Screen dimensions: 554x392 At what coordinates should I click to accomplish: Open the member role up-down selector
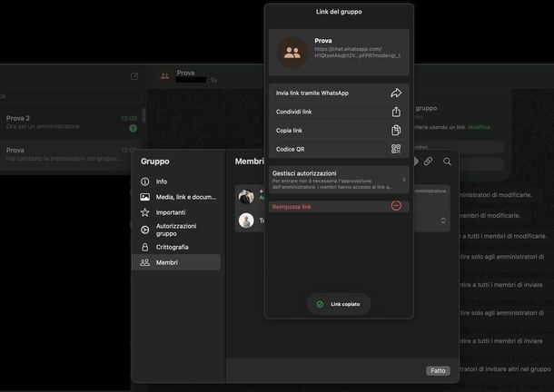point(443,220)
